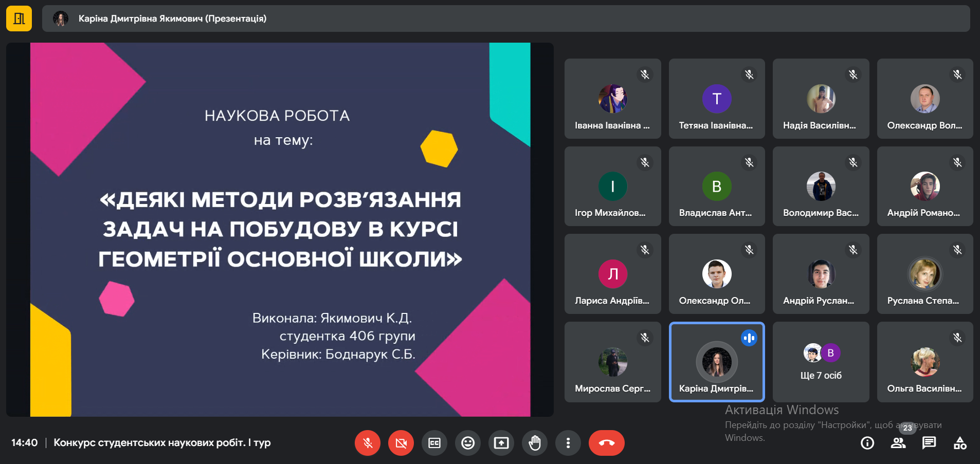Click Володимир Вас... participant name
The image size is (980, 464).
click(x=821, y=213)
